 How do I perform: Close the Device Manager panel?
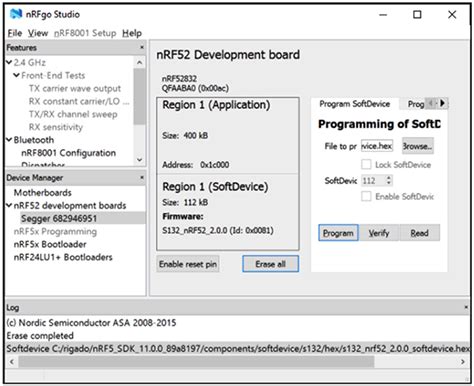[x=142, y=177]
